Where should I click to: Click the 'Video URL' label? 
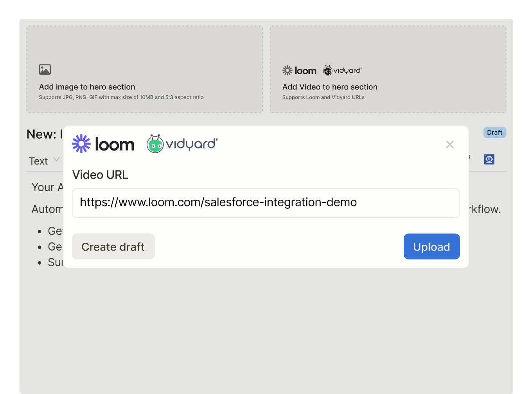coord(100,175)
